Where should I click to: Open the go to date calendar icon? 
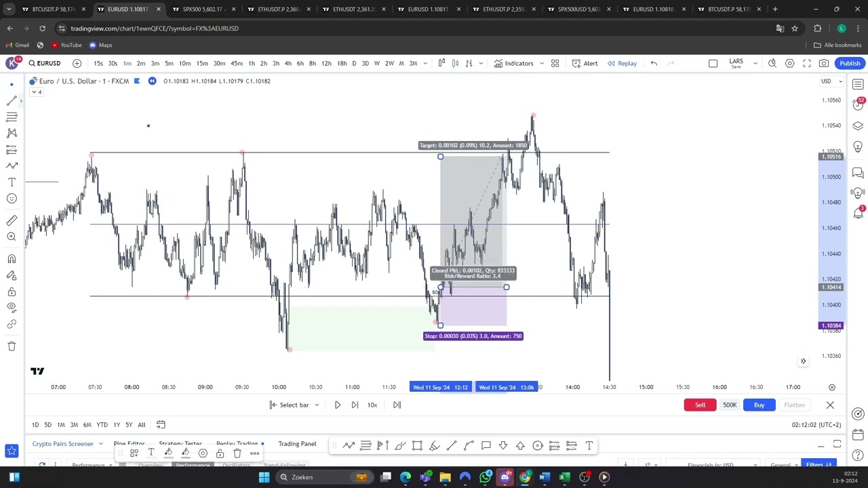click(x=161, y=425)
